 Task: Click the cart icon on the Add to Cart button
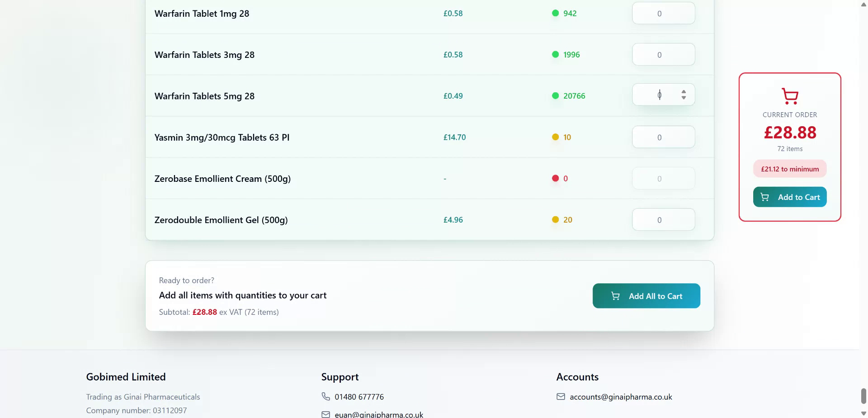765,197
